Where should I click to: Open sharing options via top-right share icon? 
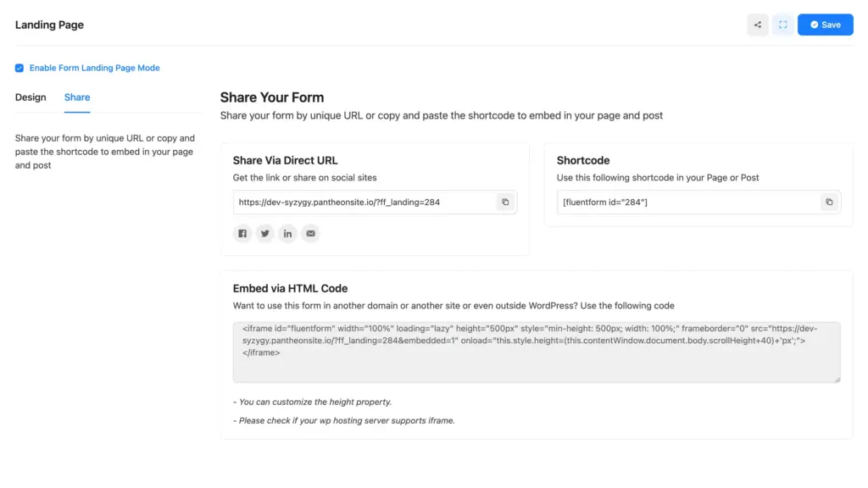coord(757,25)
